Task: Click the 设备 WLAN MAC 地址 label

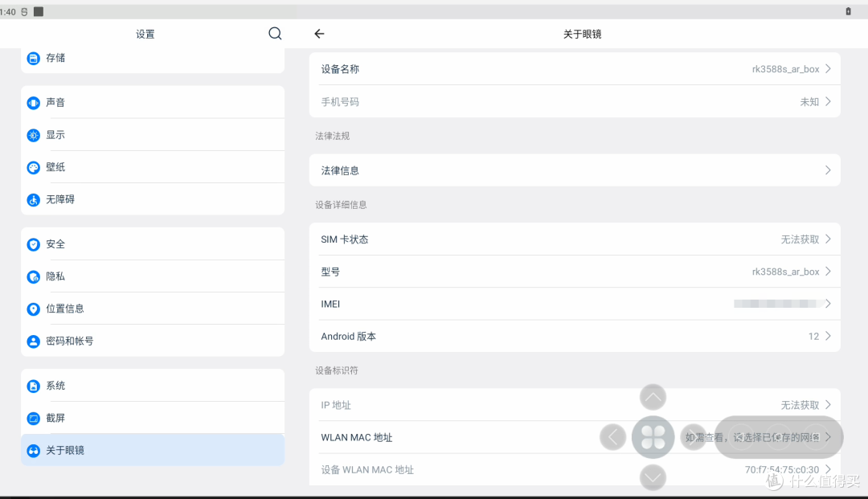Action: point(367,470)
